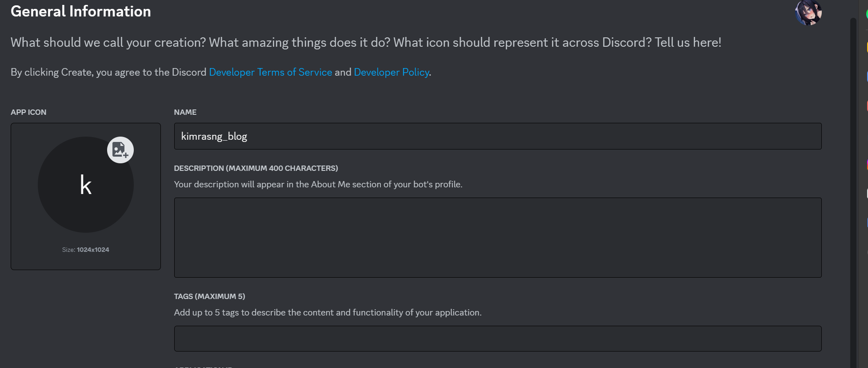868x368 pixels.
Task: Click the APP ICON label
Action: click(x=28, y=112)
